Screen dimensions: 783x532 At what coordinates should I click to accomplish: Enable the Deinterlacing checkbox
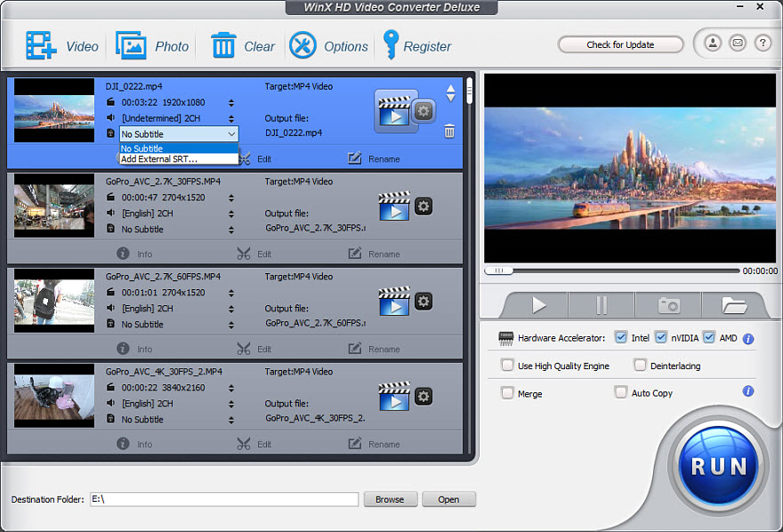click(640, 365)
